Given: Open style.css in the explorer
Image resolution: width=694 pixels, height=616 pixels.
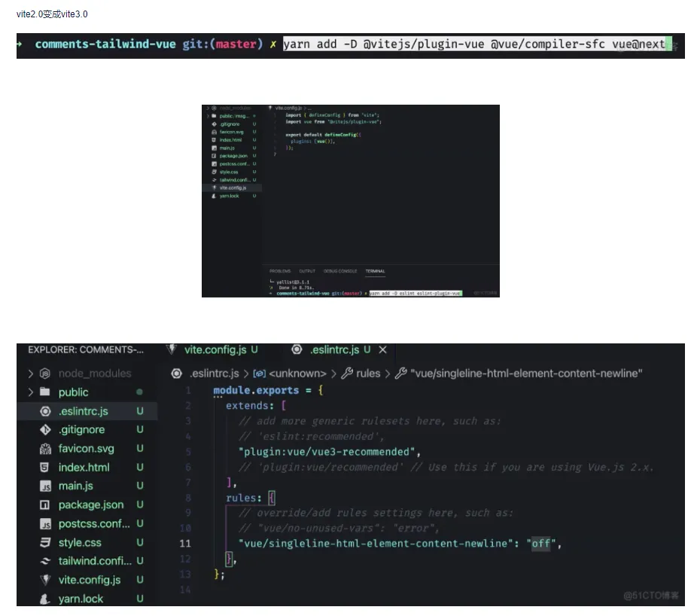Looking at the screenshot, I should point(80,542).
